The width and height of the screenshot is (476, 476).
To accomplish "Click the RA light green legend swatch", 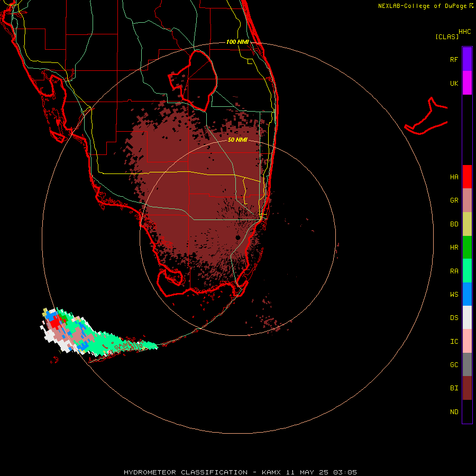I will tap(467, 271).
